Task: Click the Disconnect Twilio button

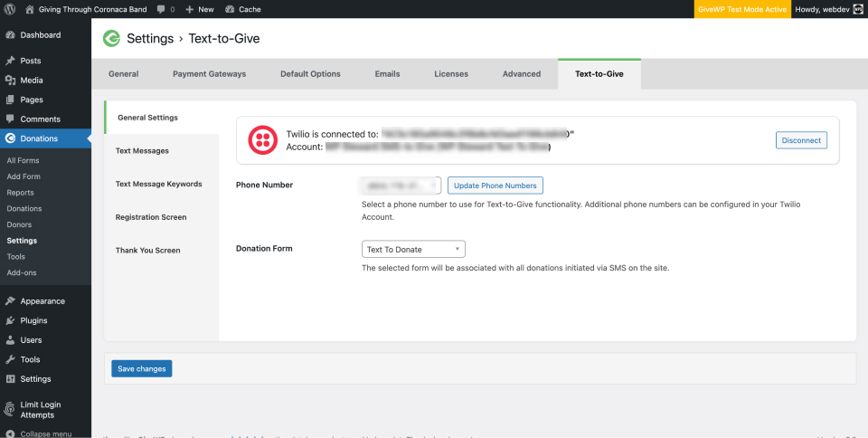Action: tap(801, 140)
